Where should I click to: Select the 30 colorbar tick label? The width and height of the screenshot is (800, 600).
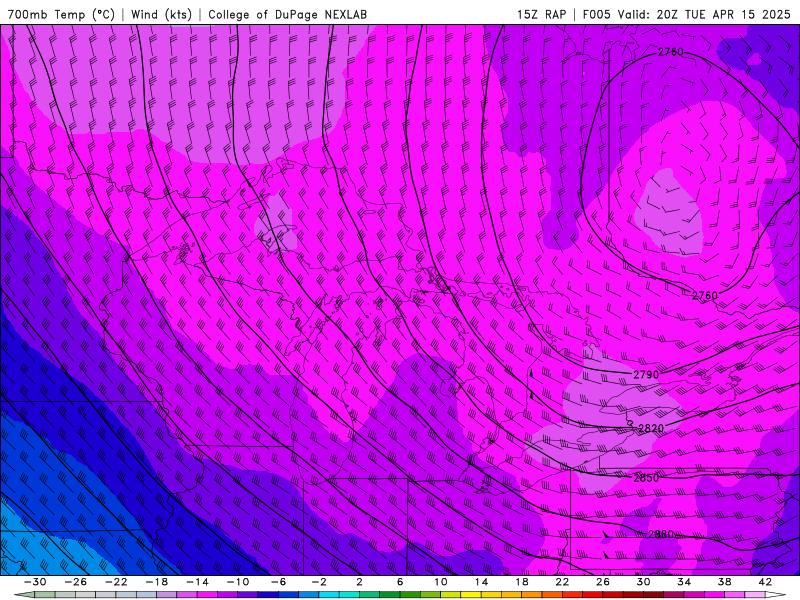(643, 582)
